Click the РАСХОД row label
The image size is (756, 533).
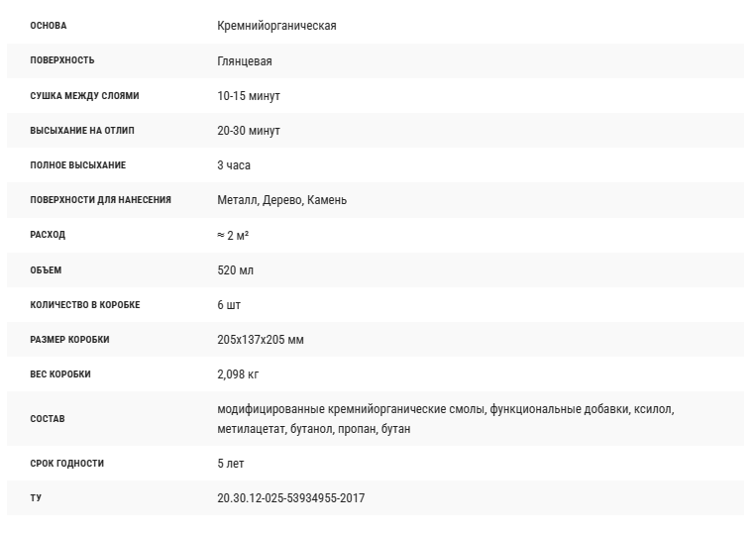tap(48, 235)
